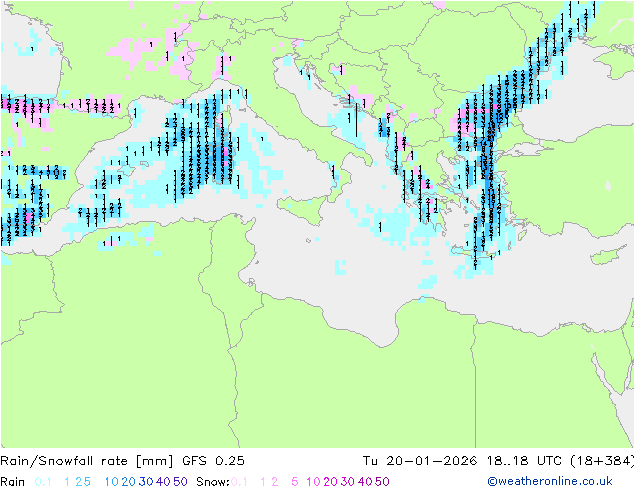Select the Rain legend 50 value
This screenshot has height=490, width=634.
tap(180, 482)
